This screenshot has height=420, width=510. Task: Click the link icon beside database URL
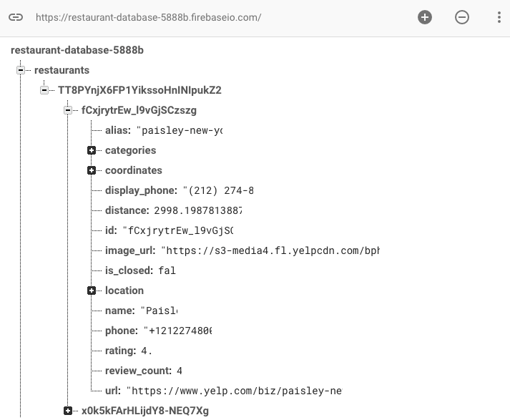[16, 17]
